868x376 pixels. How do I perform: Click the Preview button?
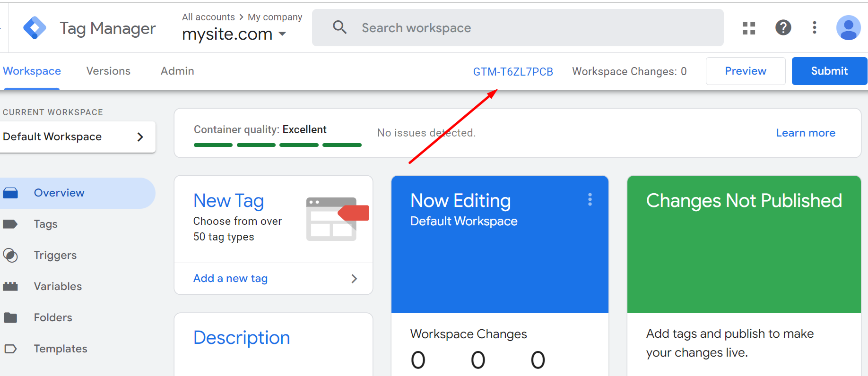coord(745,71)
